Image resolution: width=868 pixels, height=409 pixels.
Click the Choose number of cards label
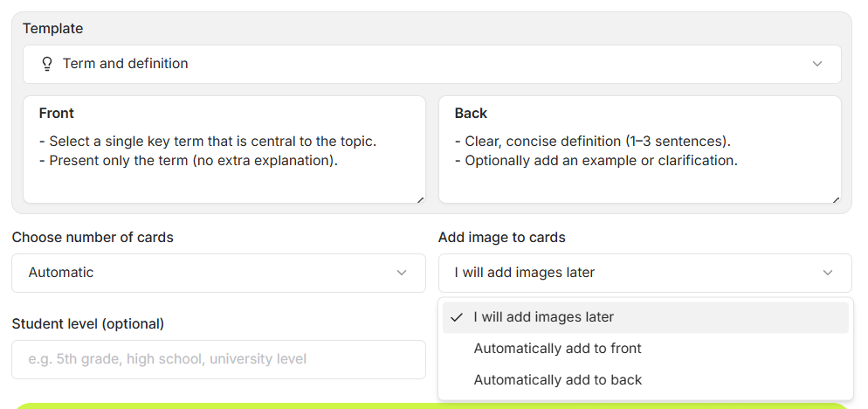tap(93, 237)
